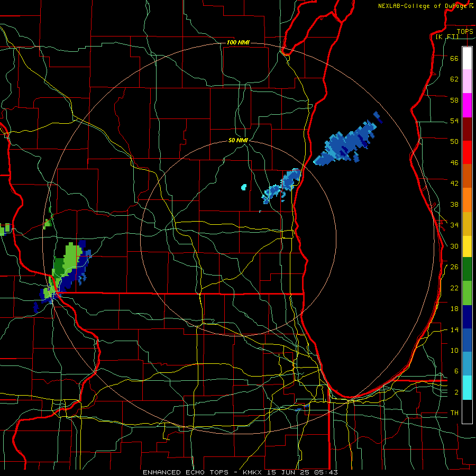Pick the light blue legend swatch
Viewport: 476px width, 476px height.
tap(467, 364)
